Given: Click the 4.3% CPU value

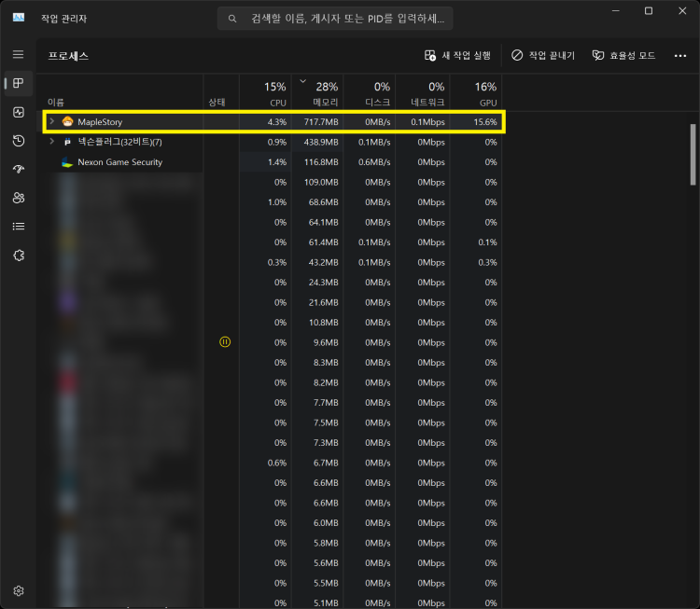Looking at the screenshot, I should click(x=277, y=122).
